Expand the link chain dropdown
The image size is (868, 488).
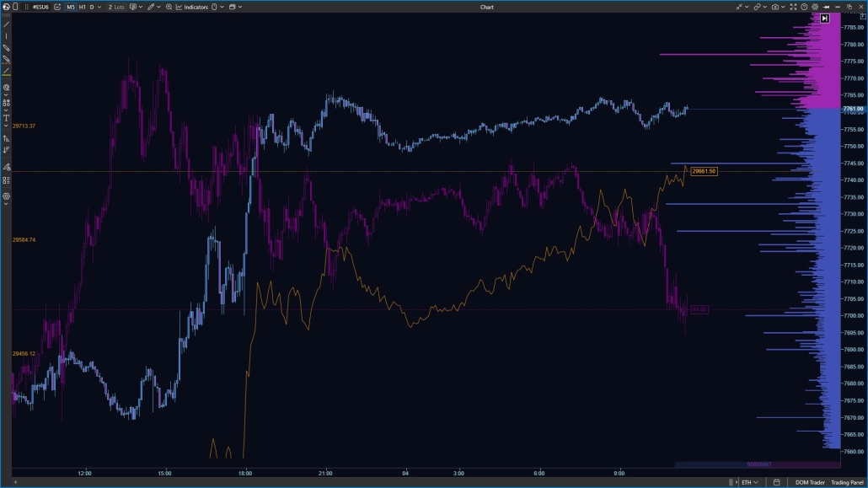click(765, 8)
